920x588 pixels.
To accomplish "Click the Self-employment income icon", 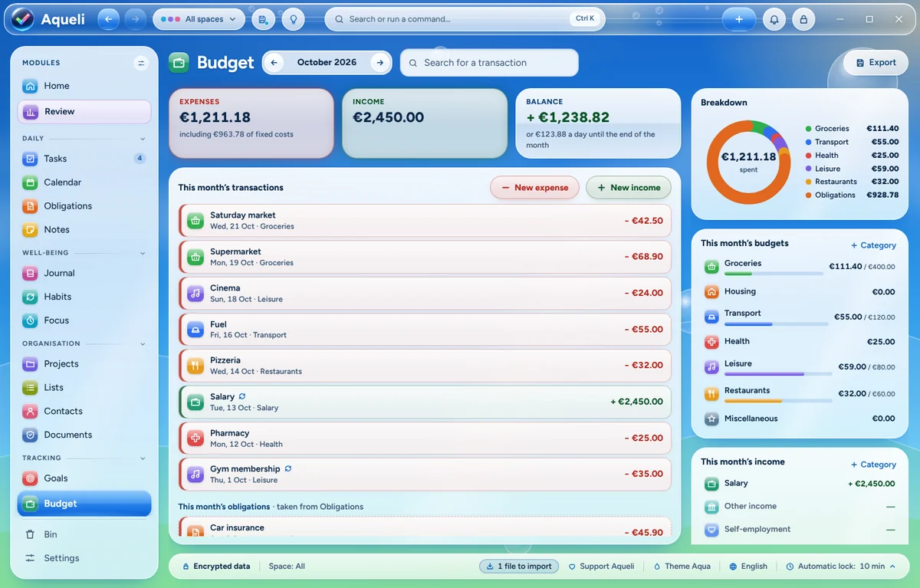I will pos(711,529).
